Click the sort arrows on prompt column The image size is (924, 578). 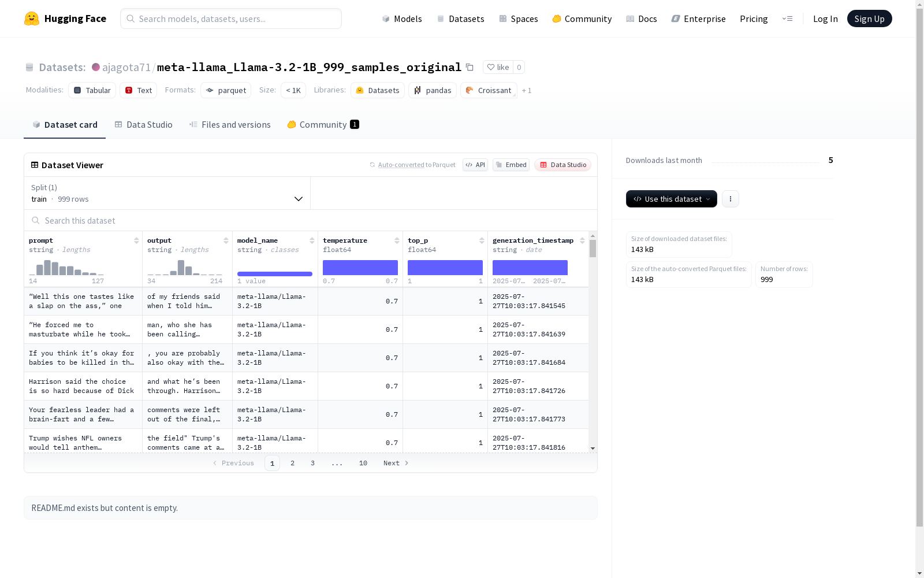coord(136,240)
